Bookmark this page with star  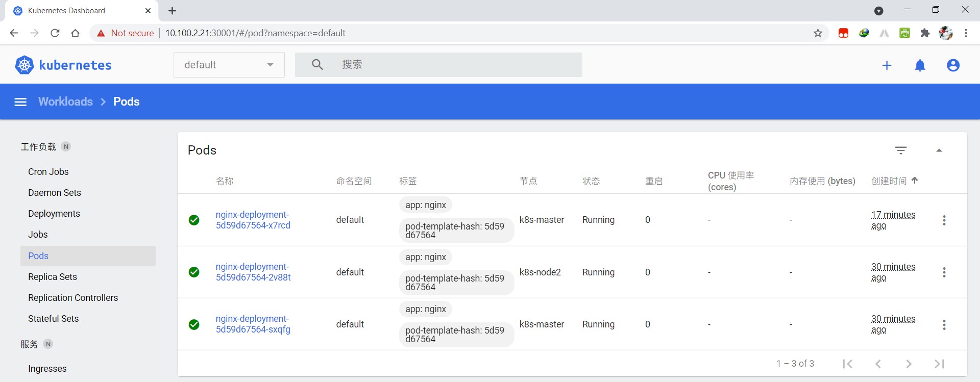pyautogui.click(x=818, y=33)
